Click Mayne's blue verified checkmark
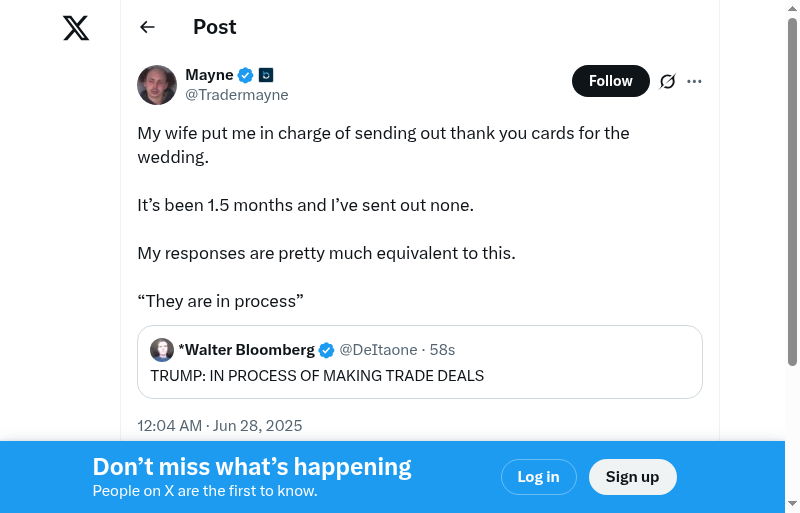The height and width of the screenshot is (513, 800). pyautogui.click(x=245, y=75)
